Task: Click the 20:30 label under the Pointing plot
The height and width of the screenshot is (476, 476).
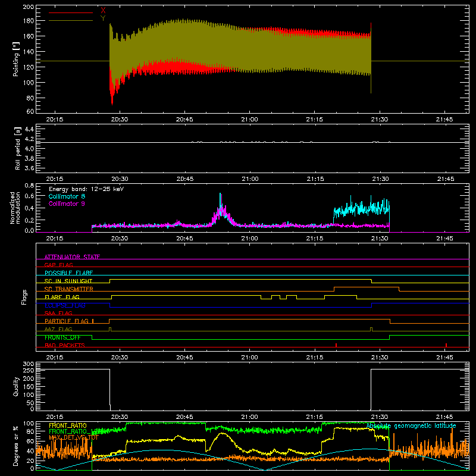Action: [120, 120]
